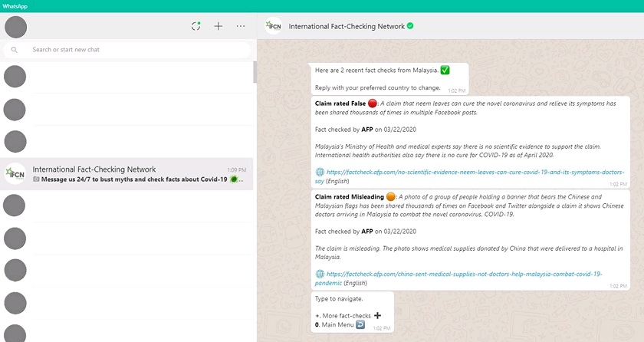Click the green virus emoji in chat preview
This screenshot has height=342, width=644.
pos(234,179)
